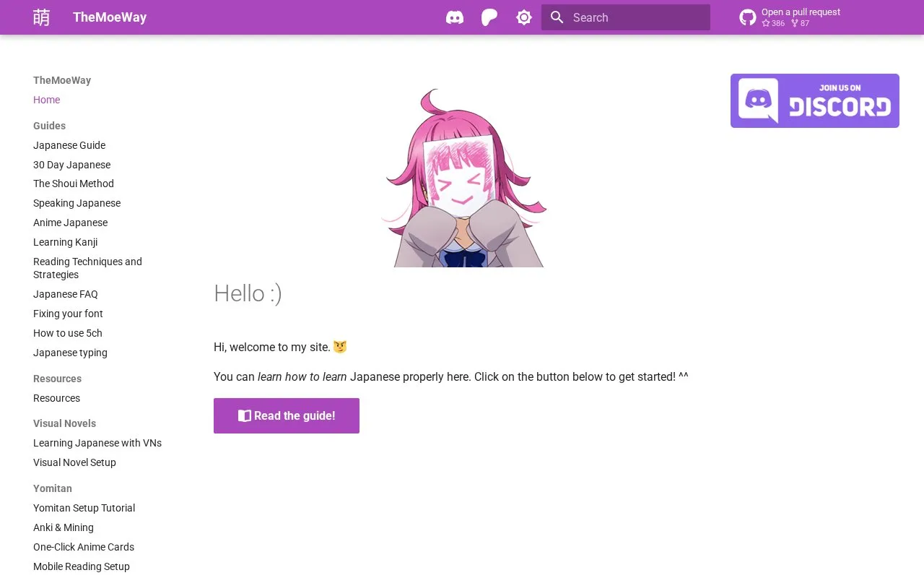The width and height of the screenshot is (924, 578).
Task: Go to Home in sidebar
Action: 46,100
